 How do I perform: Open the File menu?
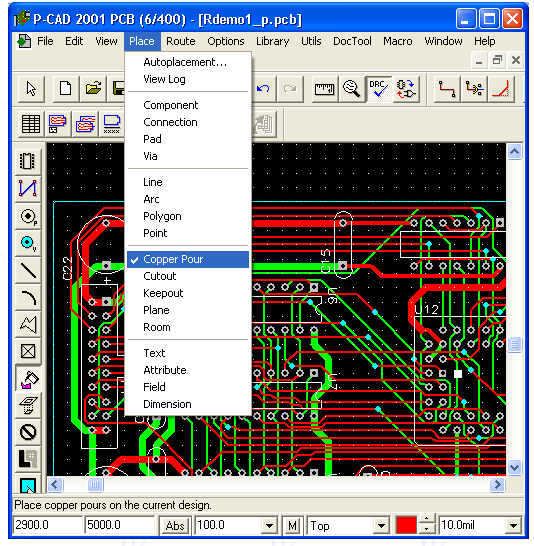tap(45, 41)
